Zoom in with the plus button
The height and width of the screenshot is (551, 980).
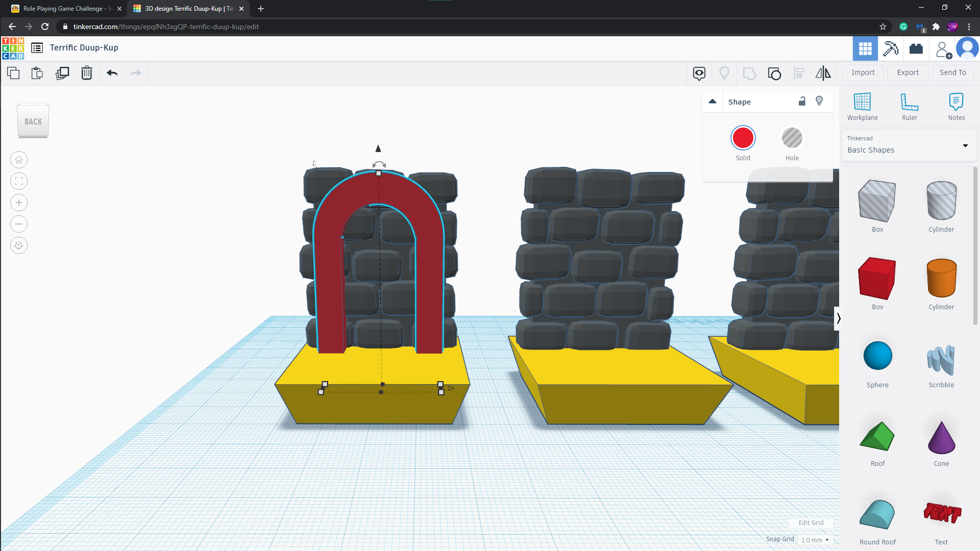(19, 203)
